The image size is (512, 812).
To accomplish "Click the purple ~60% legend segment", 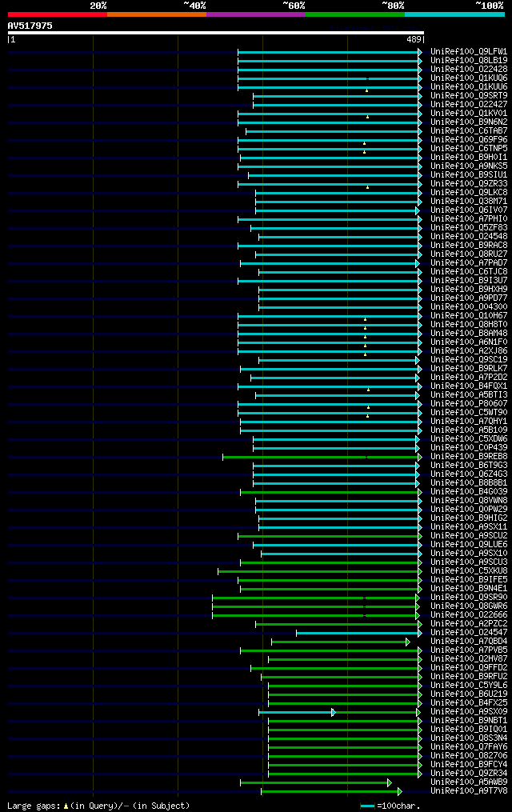I will pyautogui.click(x=256, y=14).
